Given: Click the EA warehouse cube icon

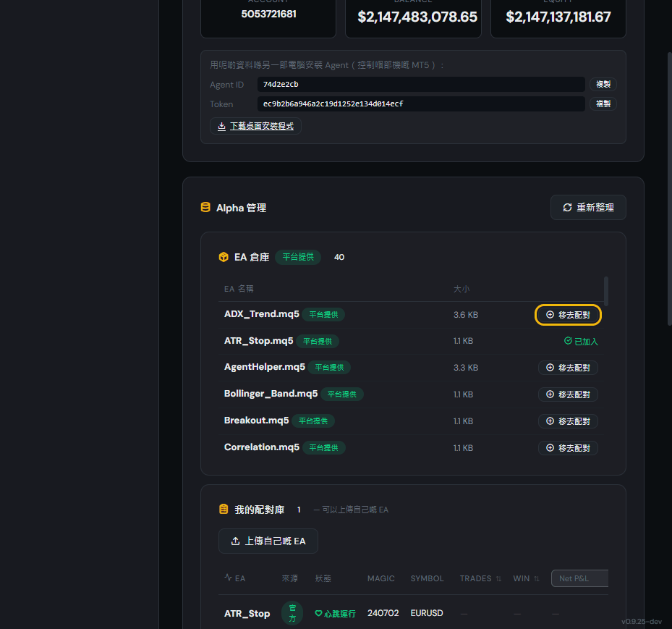Looking at the screenshot, I should pos(224,257).
